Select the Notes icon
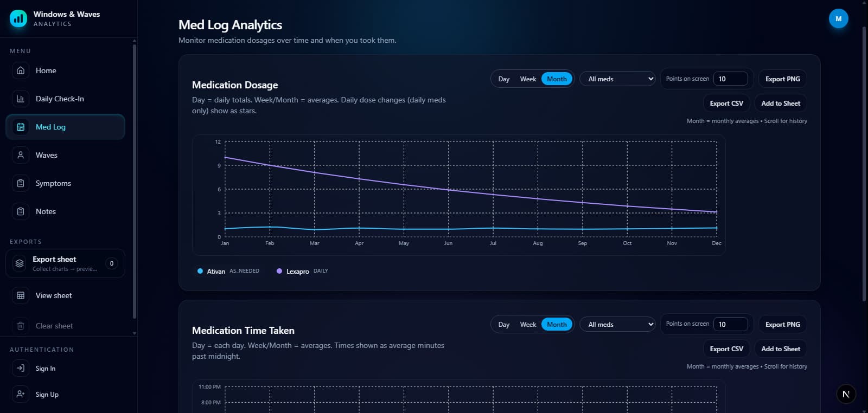The height and width of the screenshot is (413, 868). click(x=20, y=211)
